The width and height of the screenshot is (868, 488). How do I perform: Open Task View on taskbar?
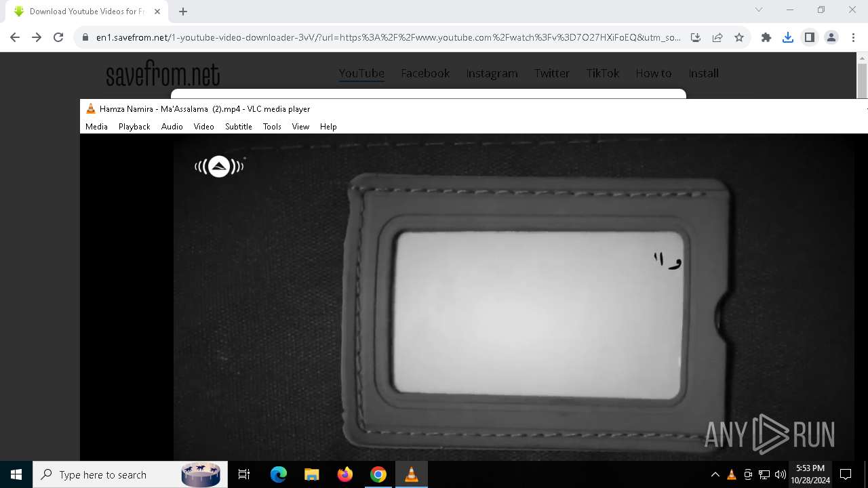click(x=244, y=474)
